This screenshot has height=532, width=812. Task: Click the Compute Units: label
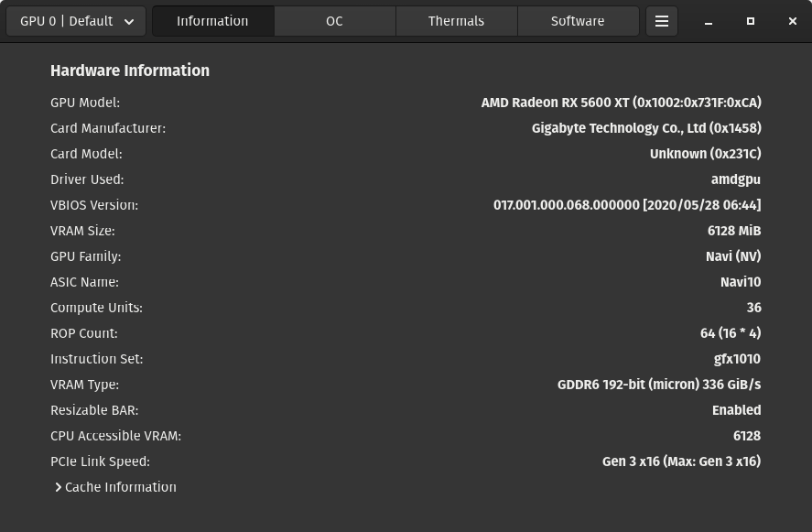96,308
